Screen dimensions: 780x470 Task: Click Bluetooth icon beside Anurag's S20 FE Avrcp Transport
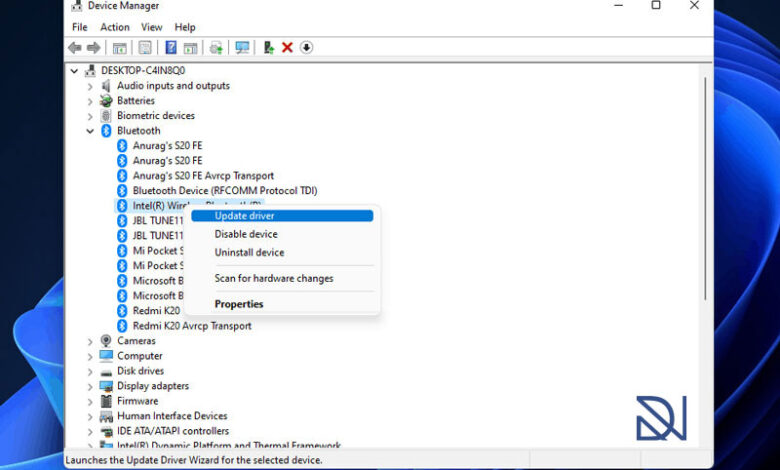click(122, 176)
